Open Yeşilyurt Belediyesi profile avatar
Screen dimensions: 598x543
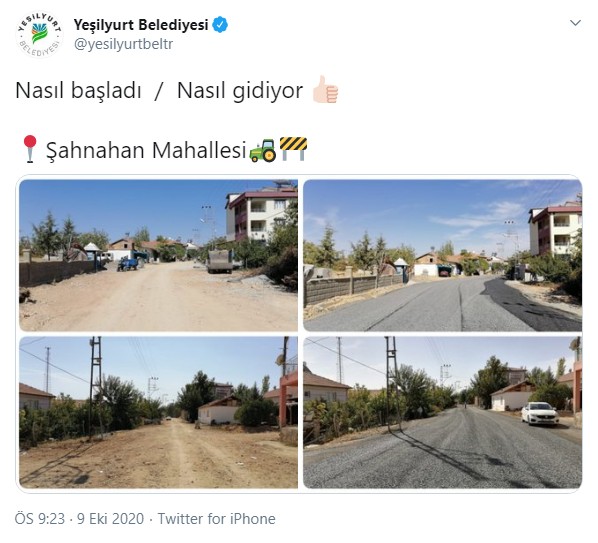[x=40, y=35]
